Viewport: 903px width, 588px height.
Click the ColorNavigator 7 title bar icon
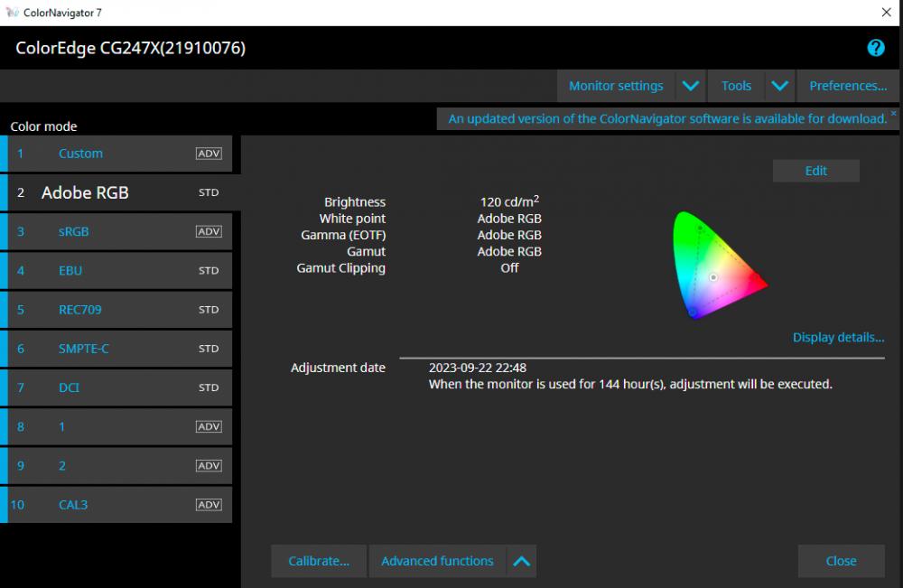[x=12, y=12]
